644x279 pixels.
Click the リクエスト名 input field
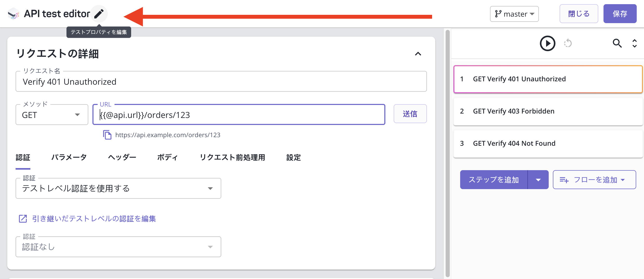pos(221,82)
